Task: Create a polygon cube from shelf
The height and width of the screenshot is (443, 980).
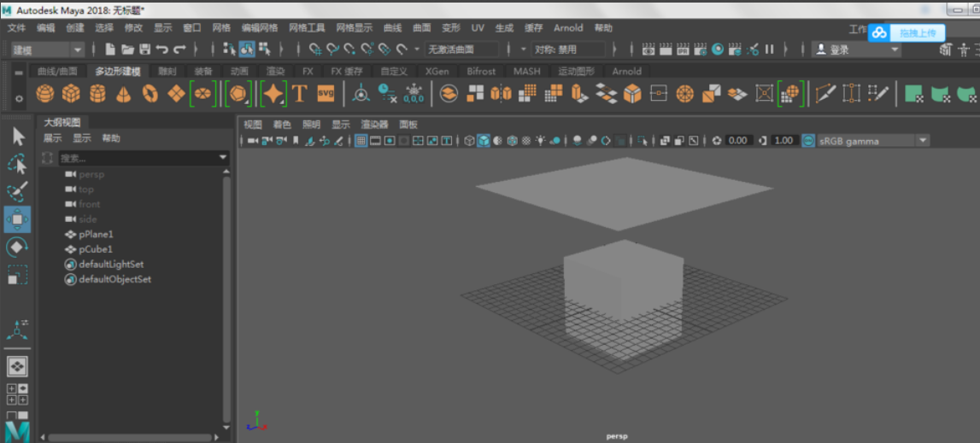Action: coord(71,94)
